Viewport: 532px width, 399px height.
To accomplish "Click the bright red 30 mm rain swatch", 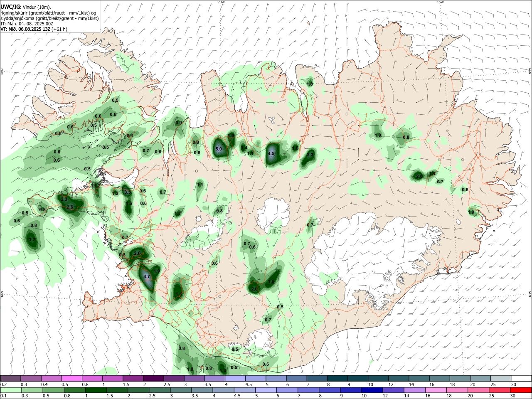I will click(x=521, y=390).
